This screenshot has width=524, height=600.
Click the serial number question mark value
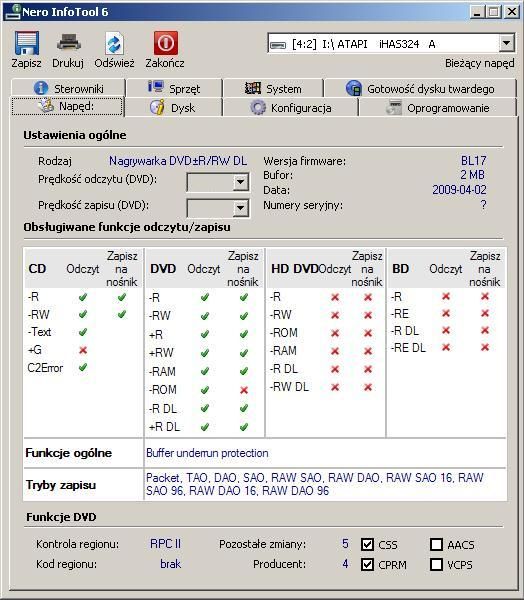pos(483,205)
